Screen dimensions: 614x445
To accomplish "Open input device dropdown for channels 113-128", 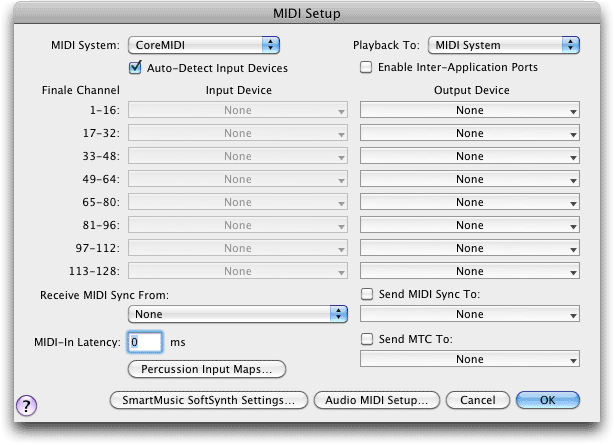I will (x=238, y=271).
